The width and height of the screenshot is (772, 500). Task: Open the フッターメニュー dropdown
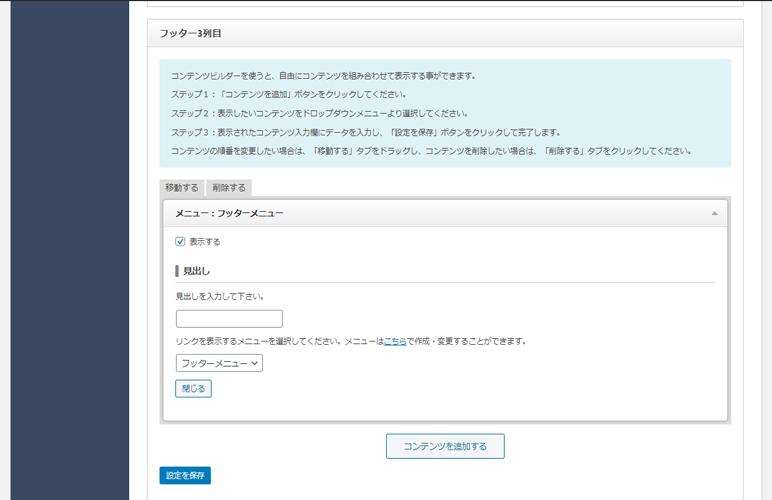[219, 363]
